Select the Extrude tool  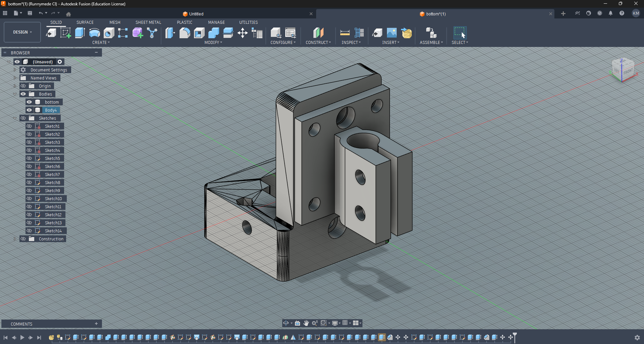point(80,33)
